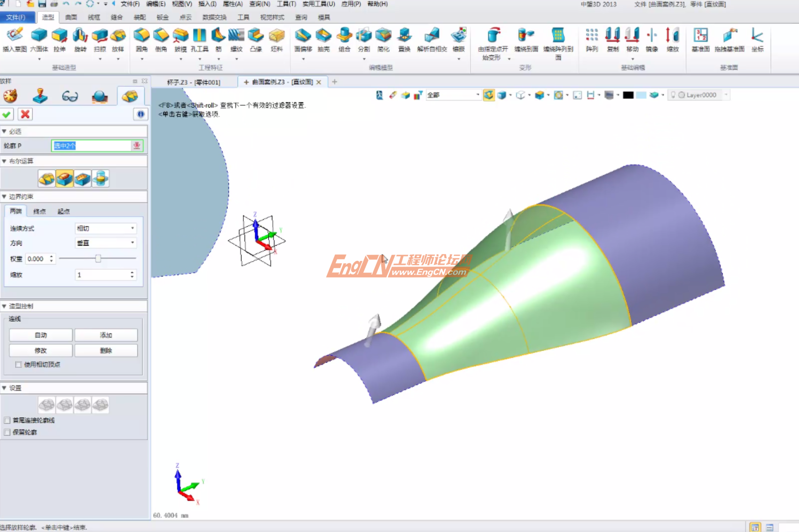
Task: Select the 拉伸 (Extrude) tool
Action: [59, 39]
